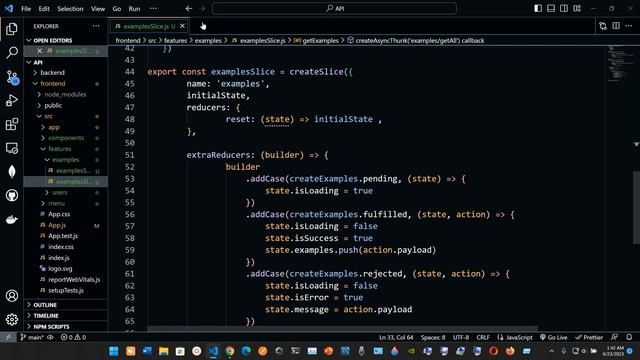
Task: Open the Go menu
Action: [x=117, y=9]
